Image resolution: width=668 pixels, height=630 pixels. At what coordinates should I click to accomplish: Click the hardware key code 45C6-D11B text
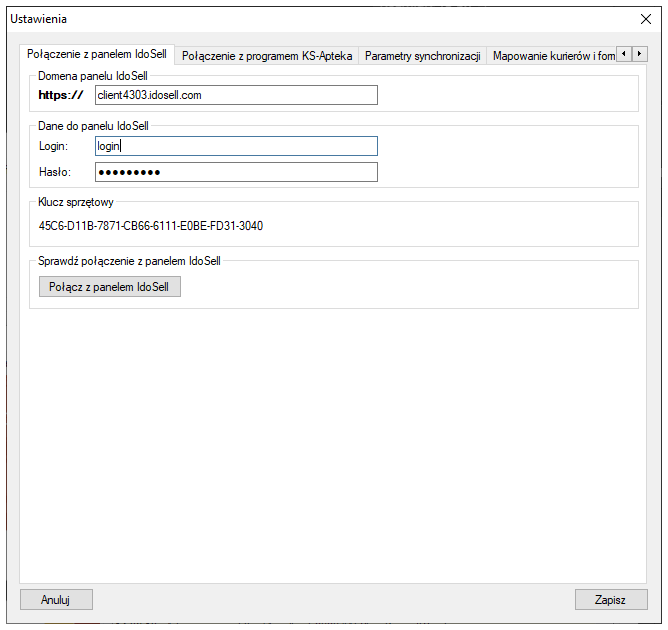pos(151,226)
